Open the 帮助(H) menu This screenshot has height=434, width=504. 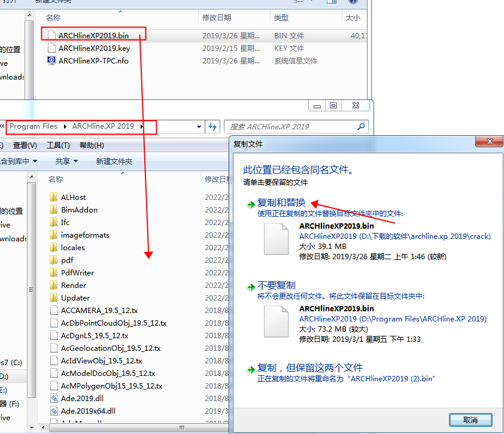(x=92, y=145)
